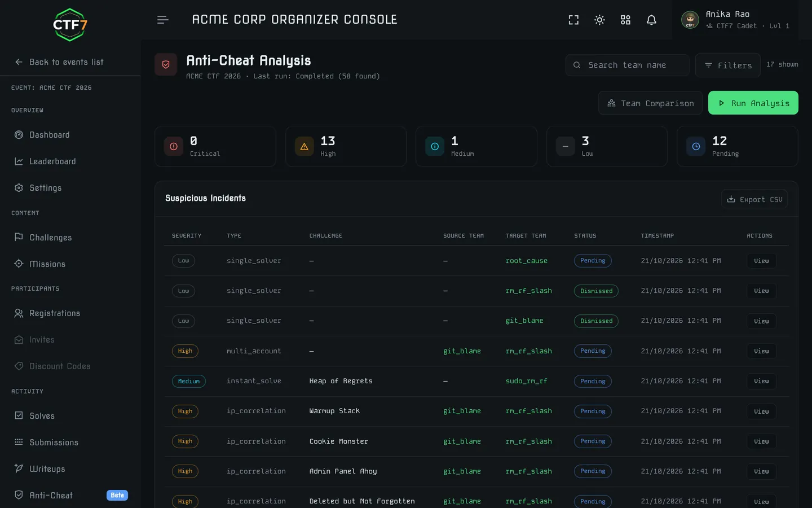Click High badge in Cookie Monster row
The image size is (812, 508).
click(185, 441)
